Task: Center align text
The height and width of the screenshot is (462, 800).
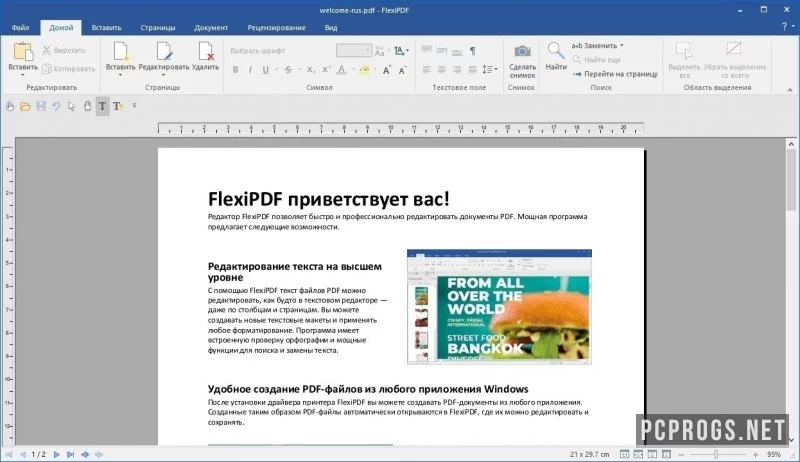Action: click(442, 69)
